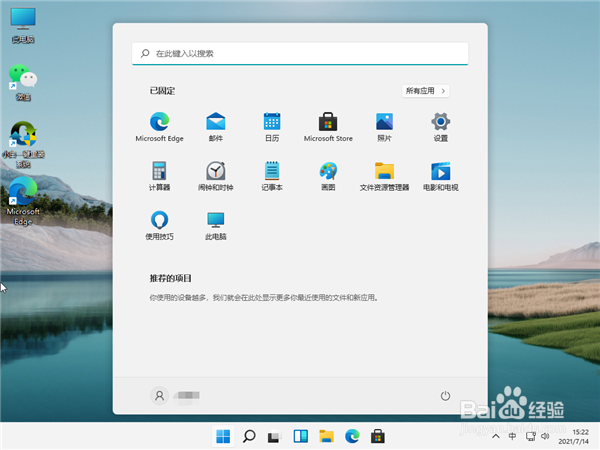Image resolution: width=600 pixels, height=450 pixels.
Task: Open File Explorer from taskbar
Action: [326, 436]
